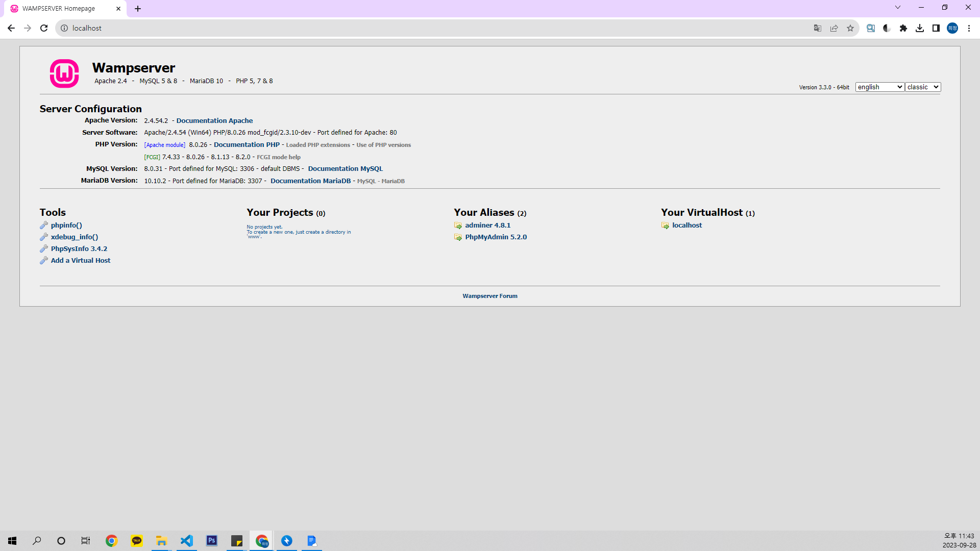Bookmark this page with the star icon
This screenshot has width=980, height=551.
(x=850, y=28)
